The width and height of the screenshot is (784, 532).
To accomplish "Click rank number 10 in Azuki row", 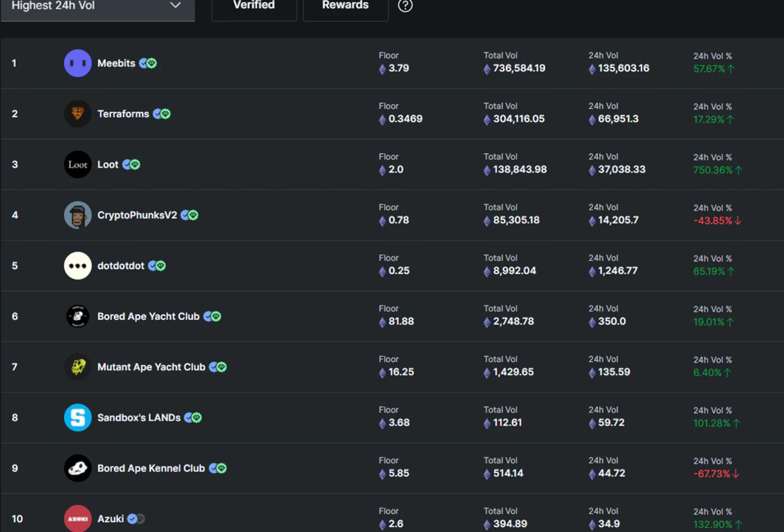I will (x=17, y=519).
